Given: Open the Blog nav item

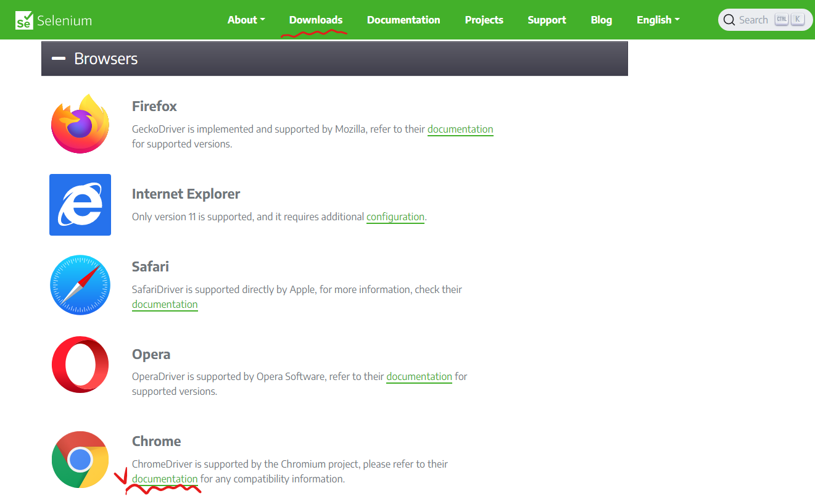Looking at the screenshot, I should pyautogui.click(x=602, y=20).
